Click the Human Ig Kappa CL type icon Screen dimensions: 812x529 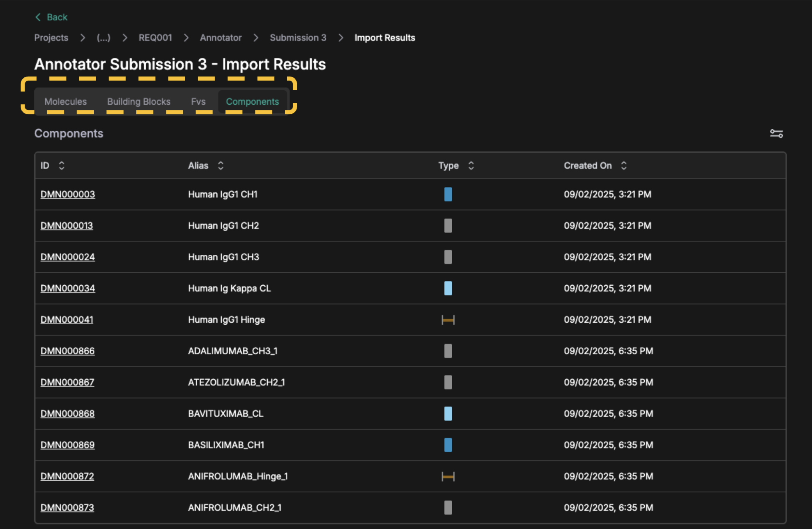pos(448,288)
